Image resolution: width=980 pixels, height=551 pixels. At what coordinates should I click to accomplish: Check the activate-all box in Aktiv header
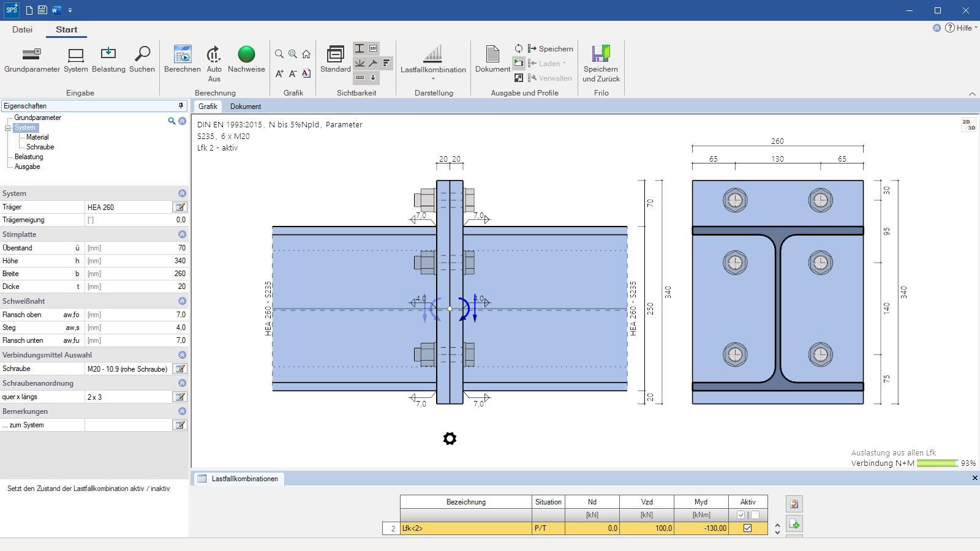click(x=741, y=515)
